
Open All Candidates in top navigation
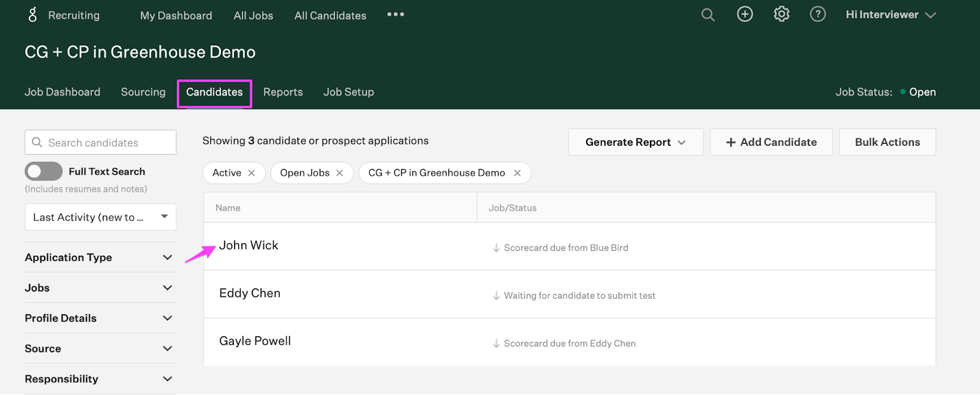pos(330,15)
